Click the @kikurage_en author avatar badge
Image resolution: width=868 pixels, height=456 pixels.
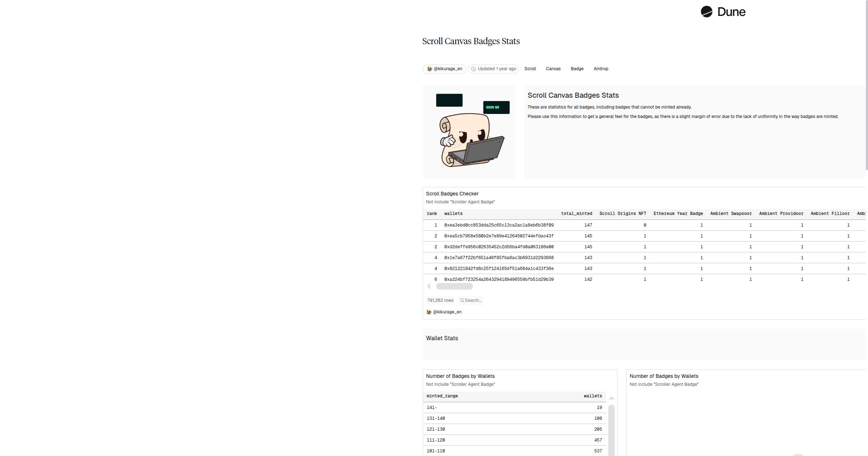pos(430,69)
